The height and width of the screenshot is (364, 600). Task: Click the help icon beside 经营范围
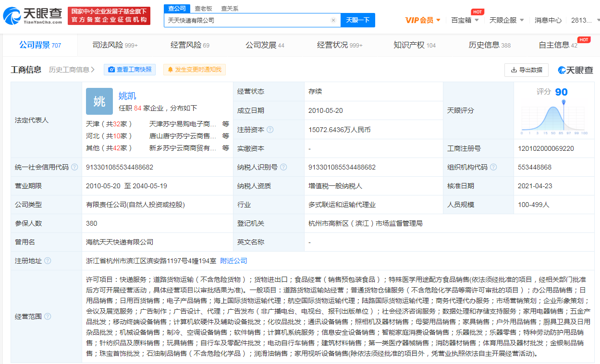[x=48, y=317]
